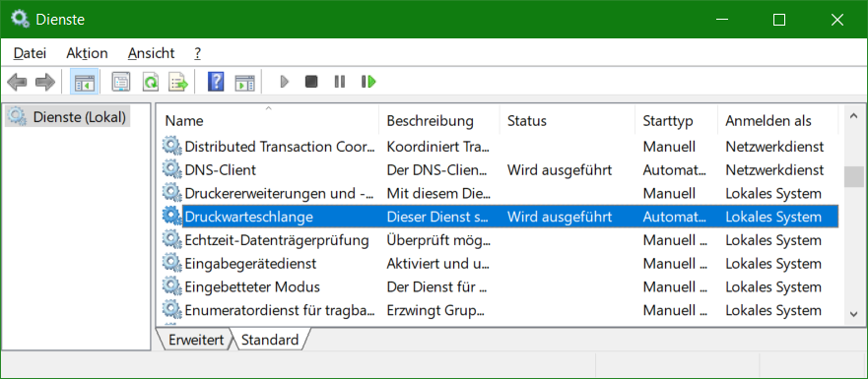Toggle the show/hide action pane icon

[244, 83]
